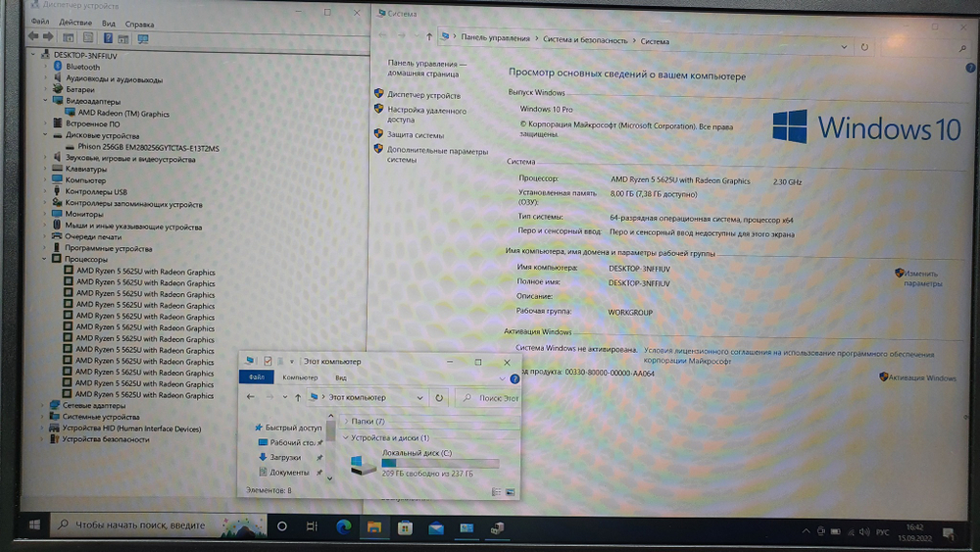Click up arrow in System window navigation
This screenshot has height=552, width=980.
click(429, 36)
